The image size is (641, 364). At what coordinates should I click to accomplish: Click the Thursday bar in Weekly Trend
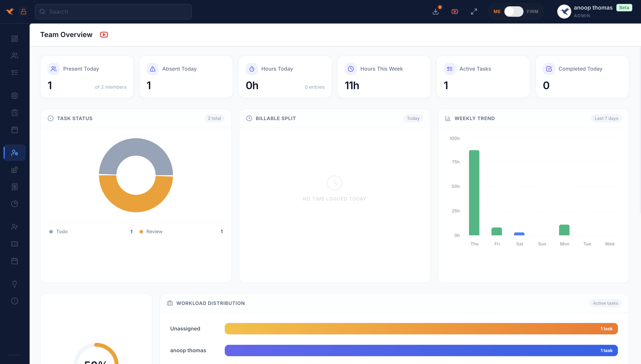tap(474, 192)
